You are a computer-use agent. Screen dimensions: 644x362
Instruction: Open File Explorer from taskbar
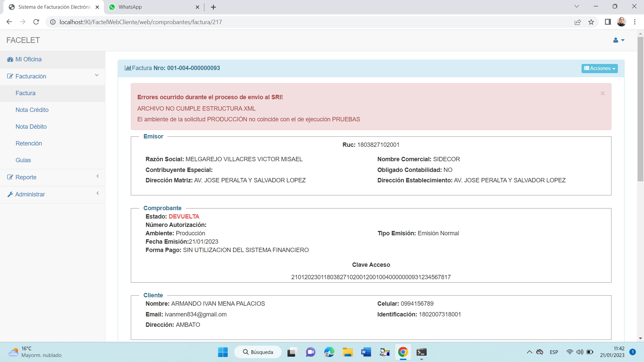(347, 352)
